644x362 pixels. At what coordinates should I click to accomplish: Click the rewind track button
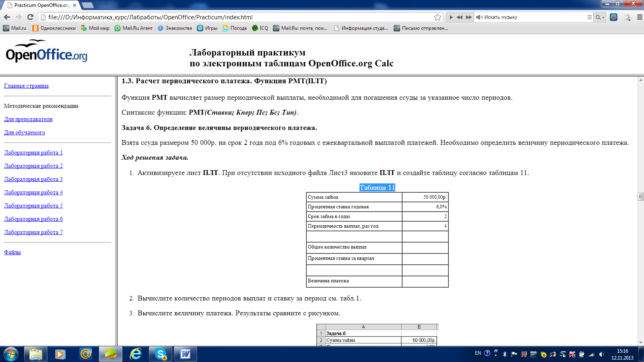click(x=460, y=17)
